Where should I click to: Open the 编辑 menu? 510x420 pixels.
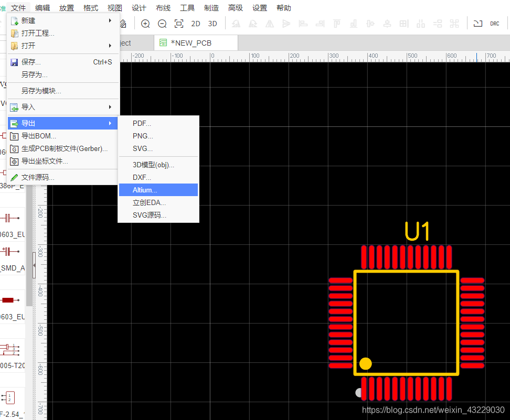click(42, 8)
